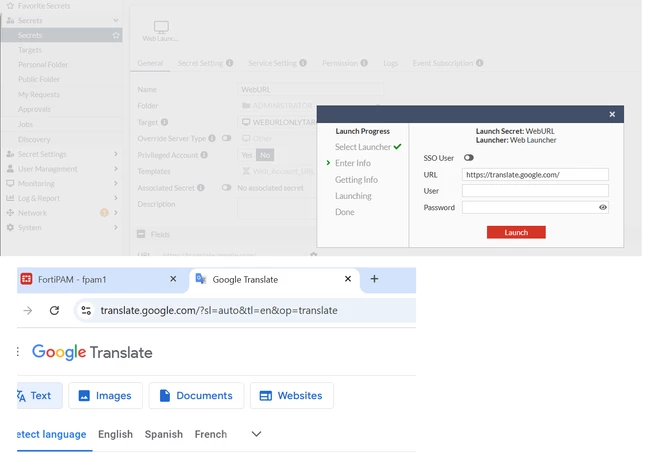Click info icon next to Event Subscription tab
Viewport: 650px width, 459px height.
479,63
